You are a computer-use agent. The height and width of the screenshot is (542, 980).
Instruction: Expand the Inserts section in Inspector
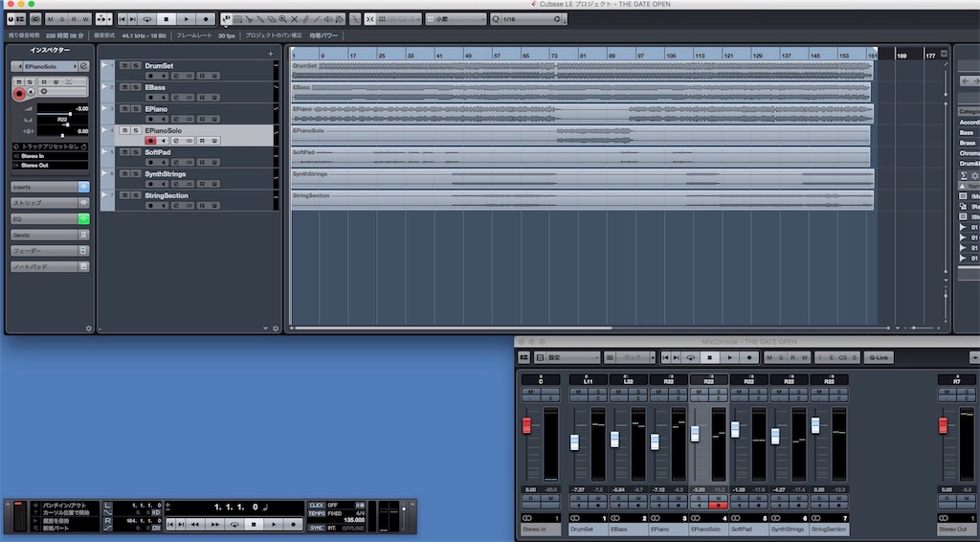(50, 187)
